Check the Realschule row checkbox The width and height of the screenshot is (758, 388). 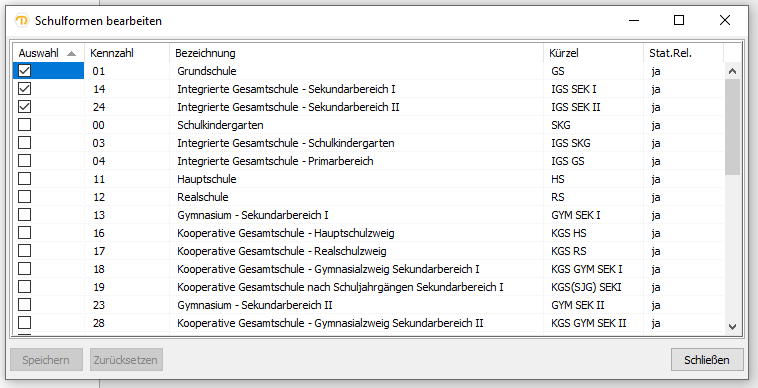(24, 197)
